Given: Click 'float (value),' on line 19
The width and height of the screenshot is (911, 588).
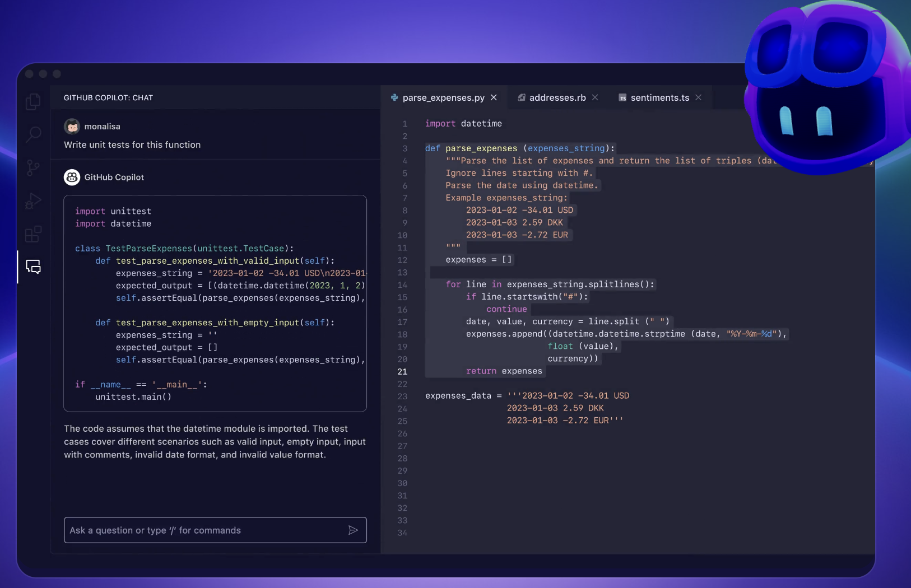Looking at the screenshot, I should (x=583, y=347).
